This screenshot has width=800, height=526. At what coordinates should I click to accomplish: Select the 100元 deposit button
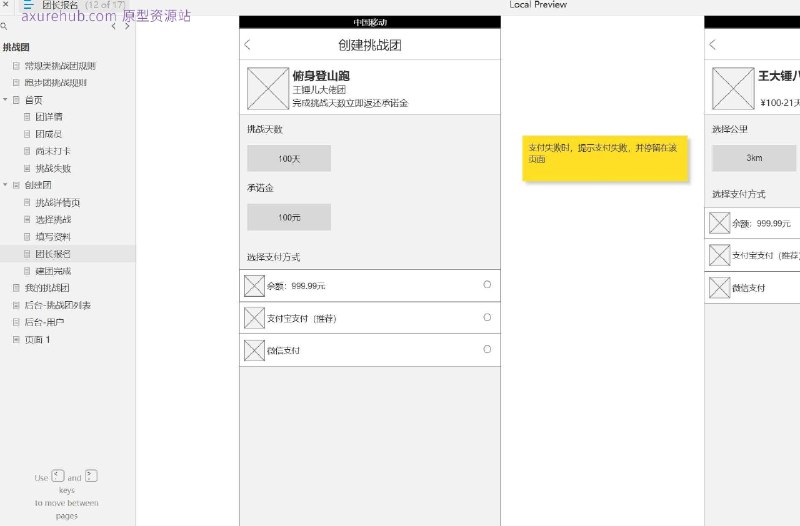pyautogui.click(x=289, y=217)
